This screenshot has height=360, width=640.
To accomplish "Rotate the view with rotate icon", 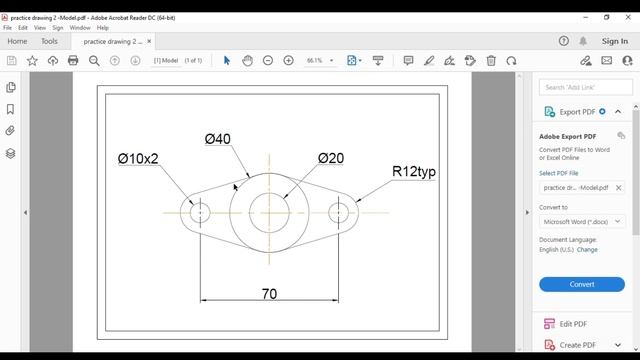I will tap(511, 61).
